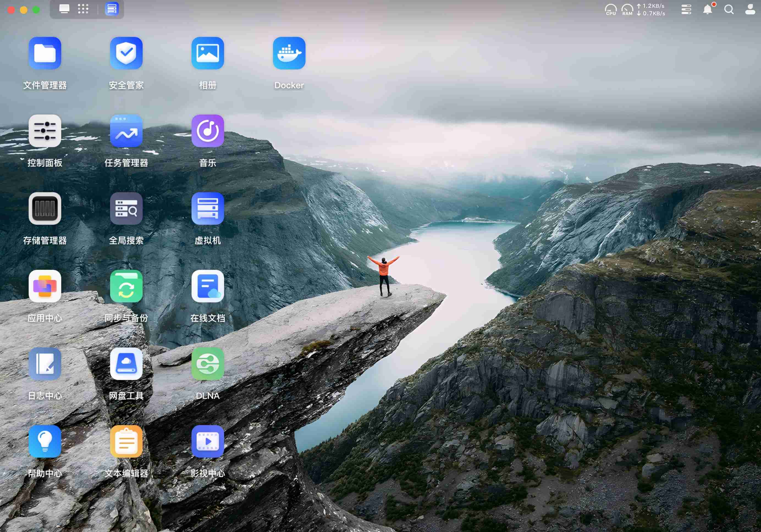Launch 同步与备份 sync and backup
Viewport: 761px width, 532px height.
coord(126,286)
